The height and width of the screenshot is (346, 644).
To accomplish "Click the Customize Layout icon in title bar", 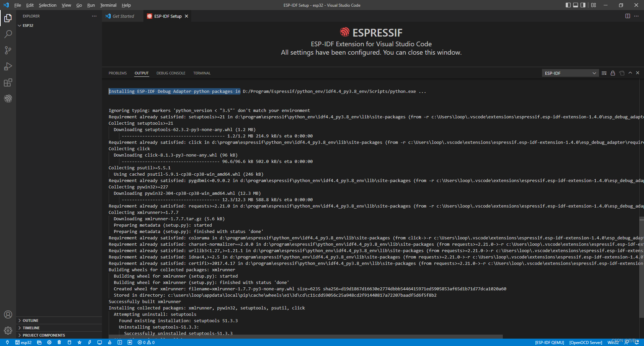I will [594, 5].
